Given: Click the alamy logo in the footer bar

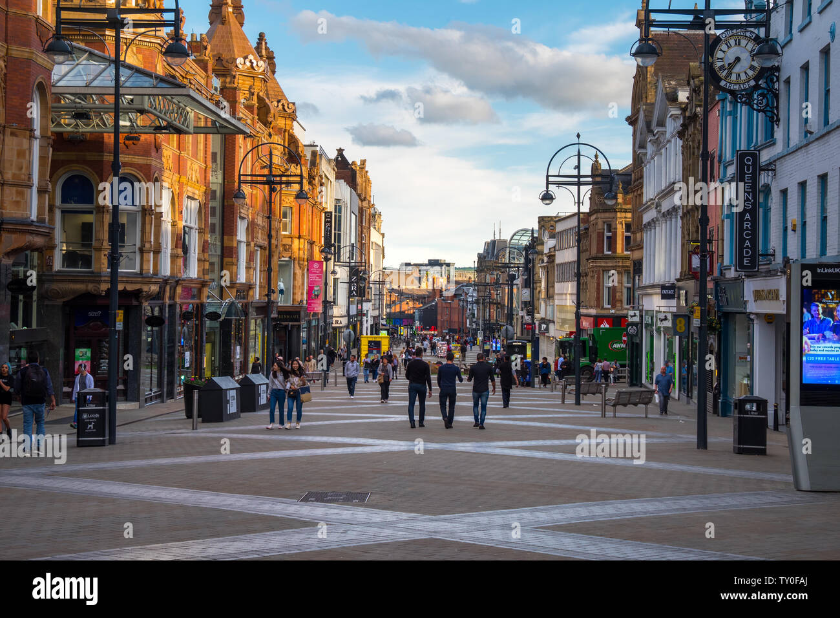Looking at the screenshot, I should tap(65, 588).
